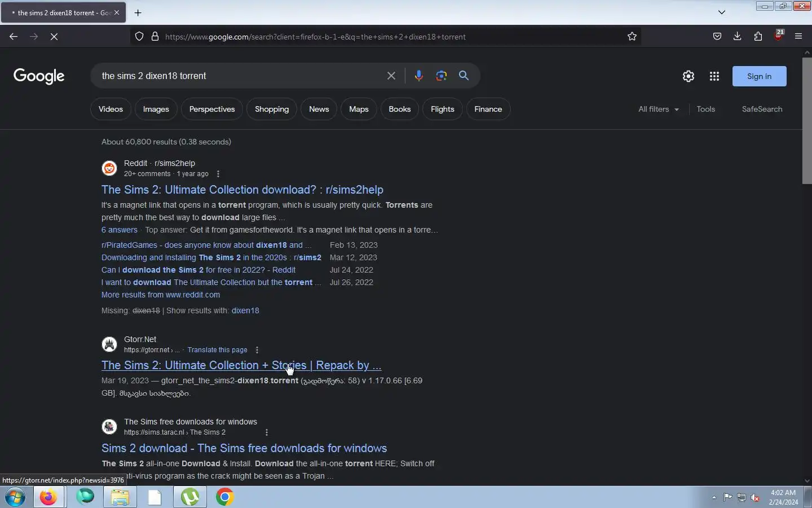The image size is (812, 508).
Task: Open the extensions puzzle icon
Action: [x=758, y=37]
